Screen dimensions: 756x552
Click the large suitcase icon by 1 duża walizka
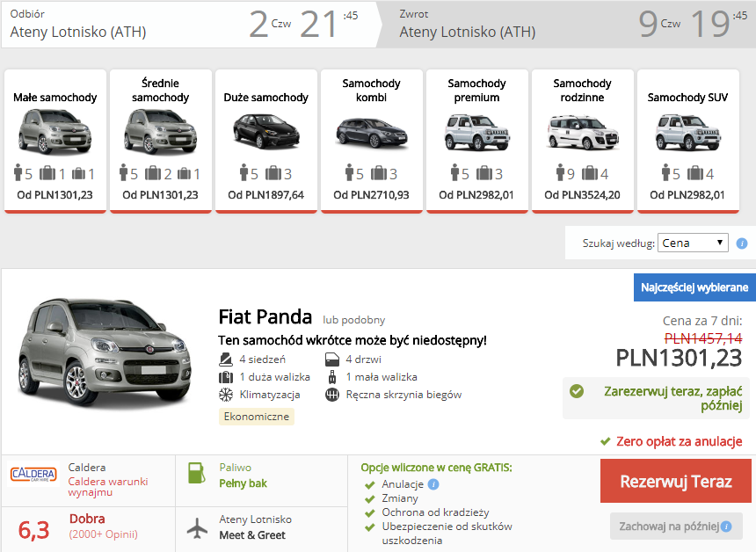tap(226, 377)
